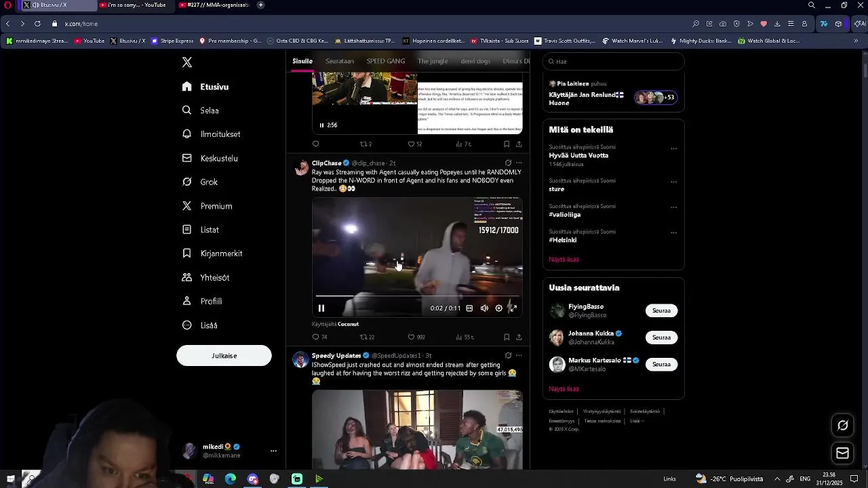Open options for sture trend
The width and height of the screenshot is (868, 488).
[x=673, y=182]
